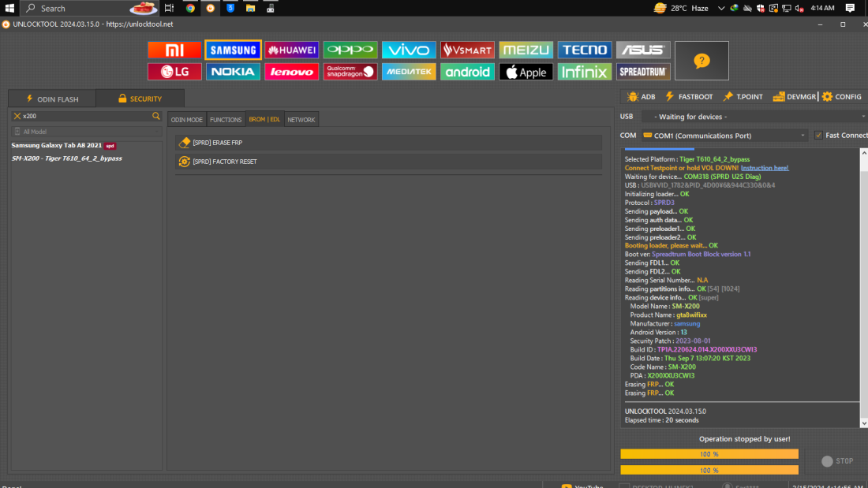Click the STOP operation button
This screenshot has height=488, width=868.
(x=837, y=461)
